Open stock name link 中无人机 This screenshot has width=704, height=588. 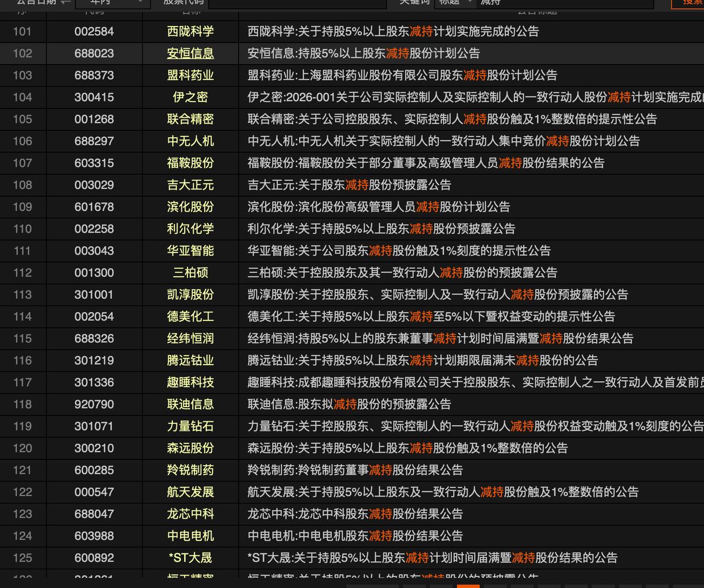tap(190, 141)
